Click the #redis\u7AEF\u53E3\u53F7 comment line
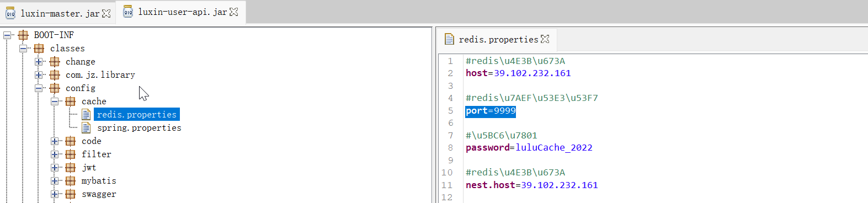Image resolution: width=868 pixels, height=203 pixels. point(532,98)
